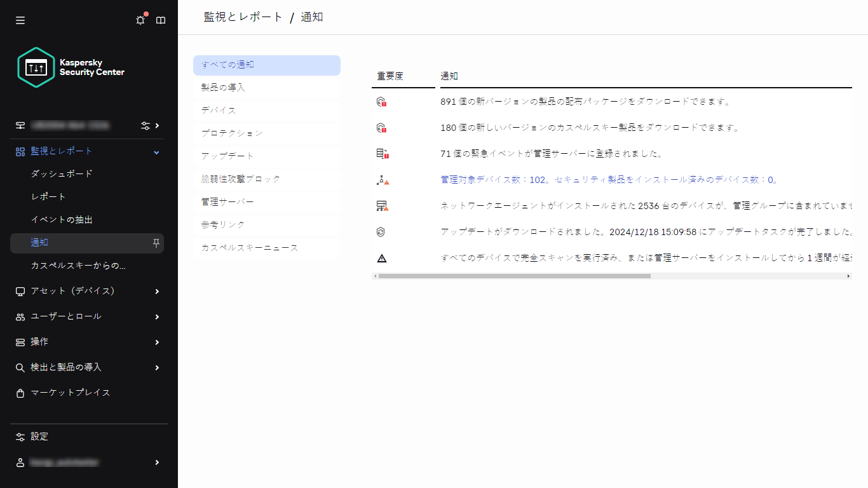Click the shield icon for the update notification

pos(381,231)
